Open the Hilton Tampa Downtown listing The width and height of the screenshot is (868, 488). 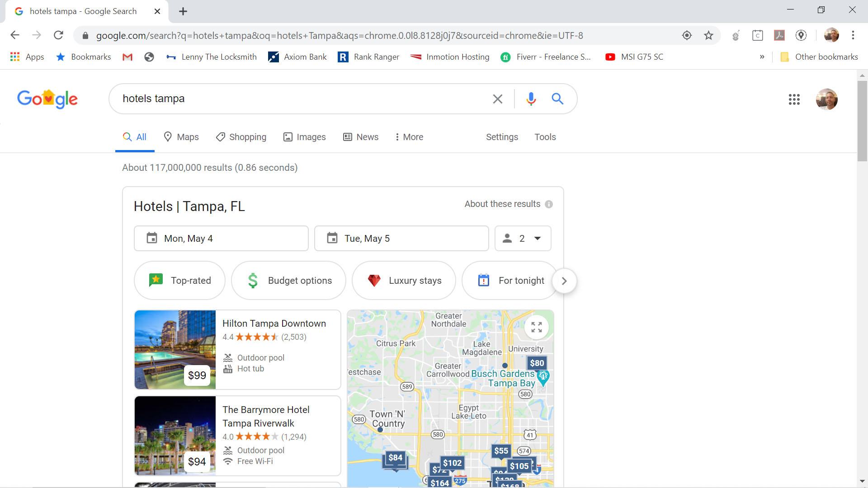[274, 324]
